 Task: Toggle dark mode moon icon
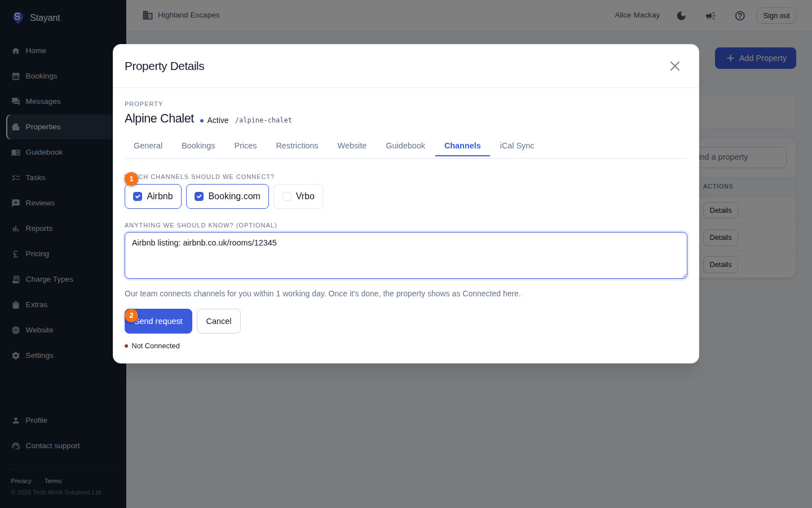[681, 16]
